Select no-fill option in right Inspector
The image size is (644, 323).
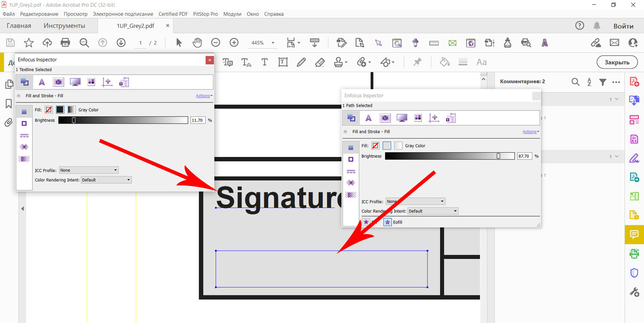tap(375, 146)
